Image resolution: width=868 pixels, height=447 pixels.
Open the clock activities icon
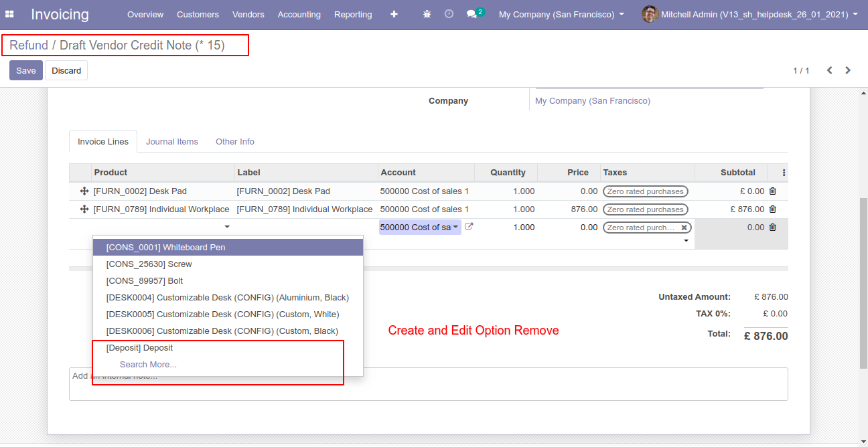pyautogui.click(x=449, y=14)
